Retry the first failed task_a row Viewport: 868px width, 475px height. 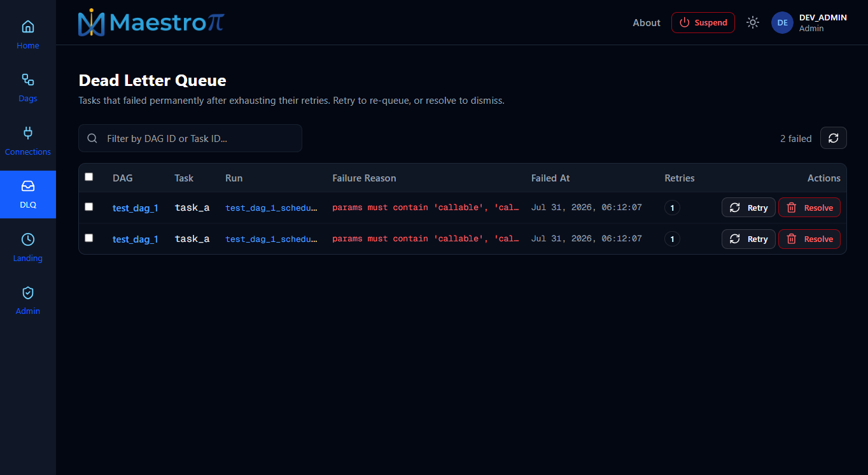click(748, 208)
